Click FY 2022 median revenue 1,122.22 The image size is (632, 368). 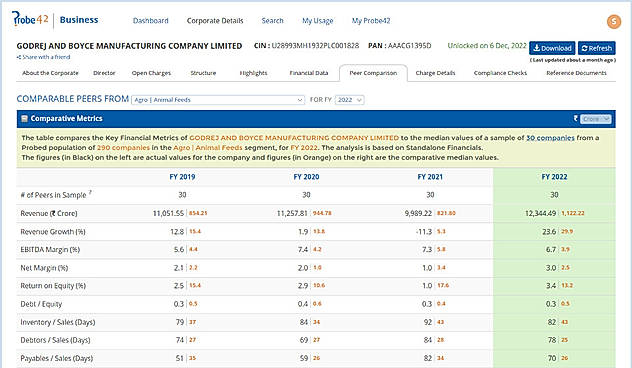pos(573,213)
